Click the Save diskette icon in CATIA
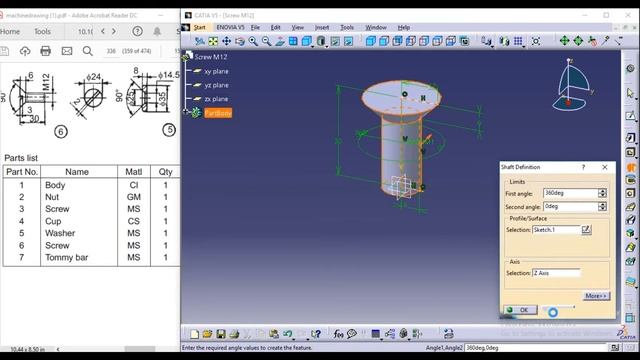 click(221, 334)
